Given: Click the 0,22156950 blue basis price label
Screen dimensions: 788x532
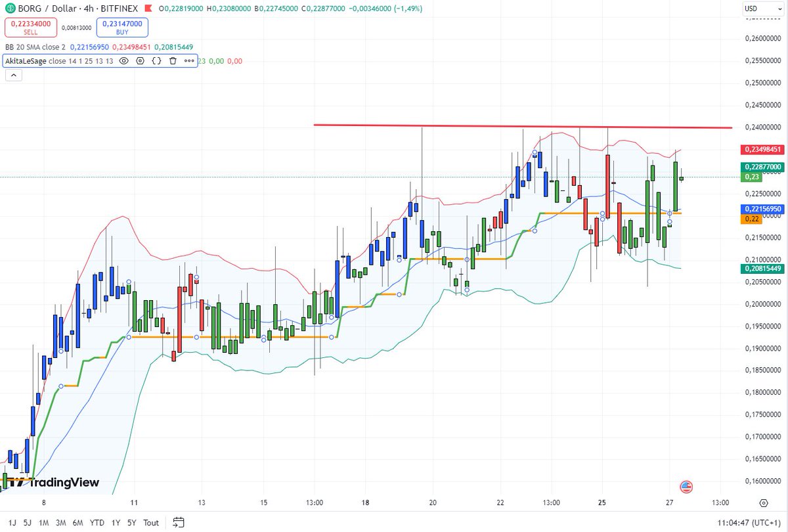Looking at the screenshot, I should (x=762, y=209).
